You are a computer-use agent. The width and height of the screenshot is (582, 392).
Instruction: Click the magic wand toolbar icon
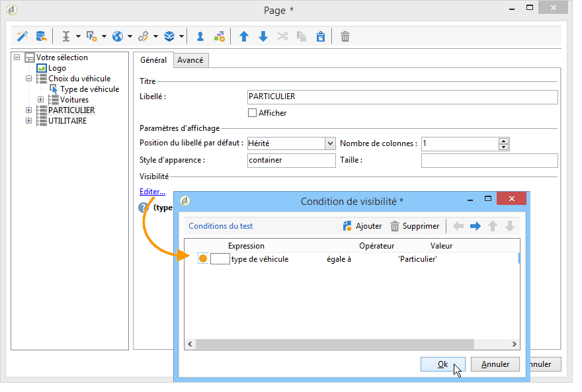(22, 36)
